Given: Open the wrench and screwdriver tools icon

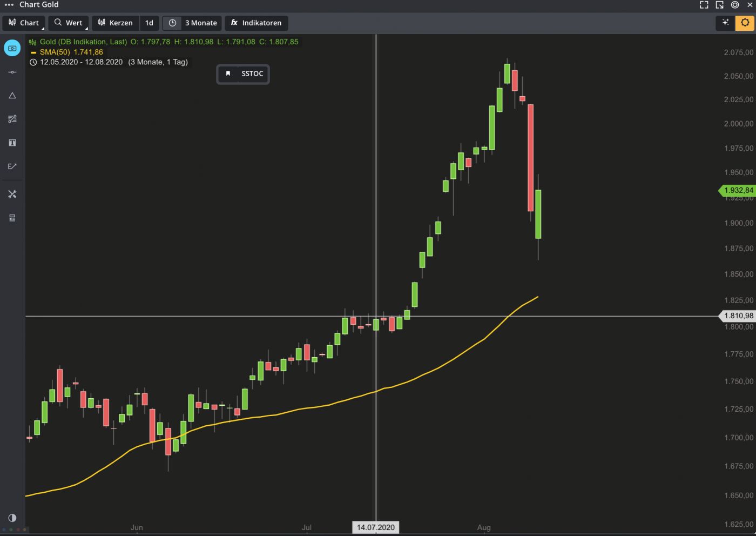Looking at the screenshot, I should [12, 194].
